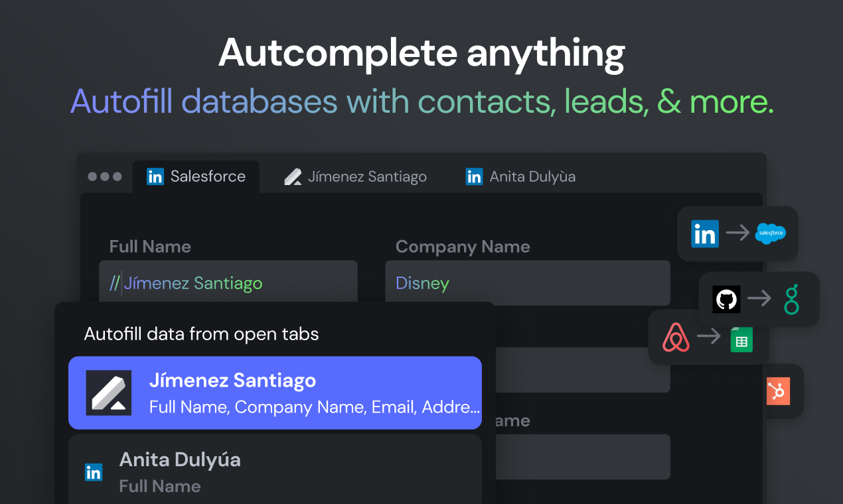Open the Jímenez Santiago tab
The height and width of the screenshot is (504, 843).
pos(355,177)
